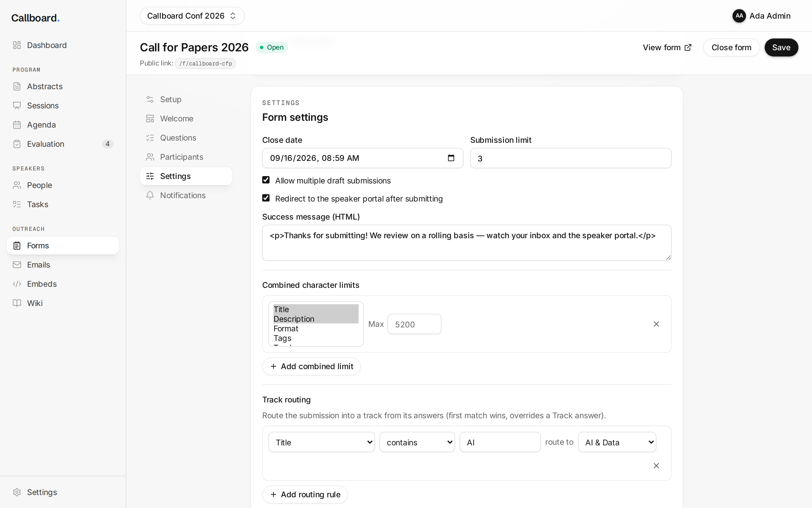The width and height of the screenshot is (812, 508).
Task: Click the external link icon beside View form
Action: [688, 47]
